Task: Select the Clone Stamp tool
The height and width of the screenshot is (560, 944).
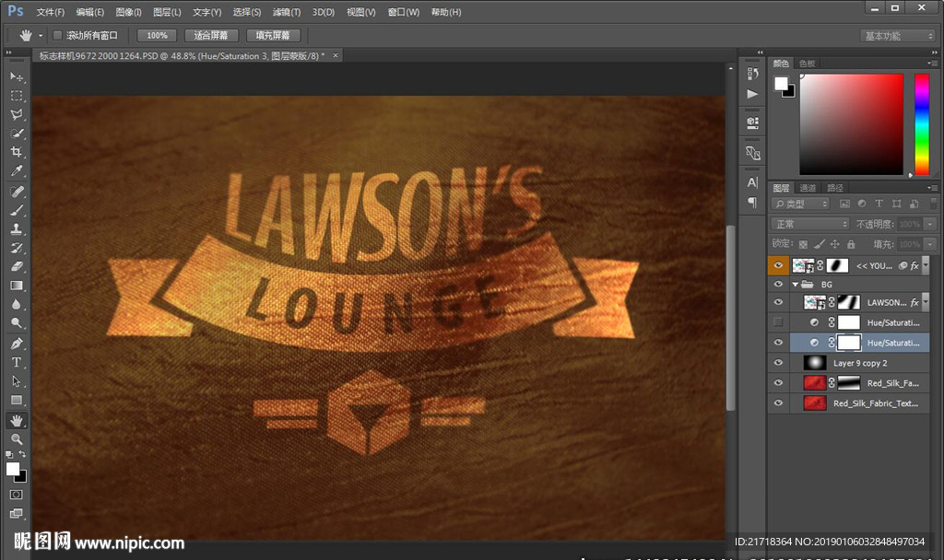Action: [x=17, y=229]
